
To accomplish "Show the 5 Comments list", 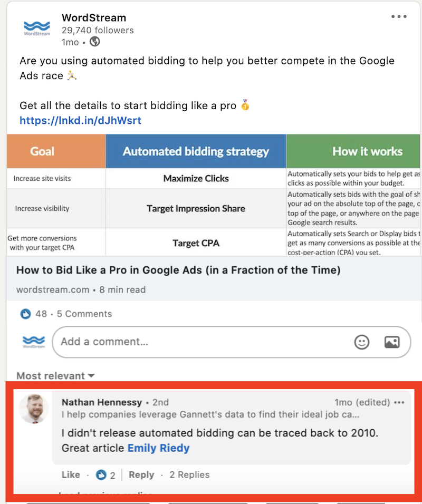I will tap(84, 314).
